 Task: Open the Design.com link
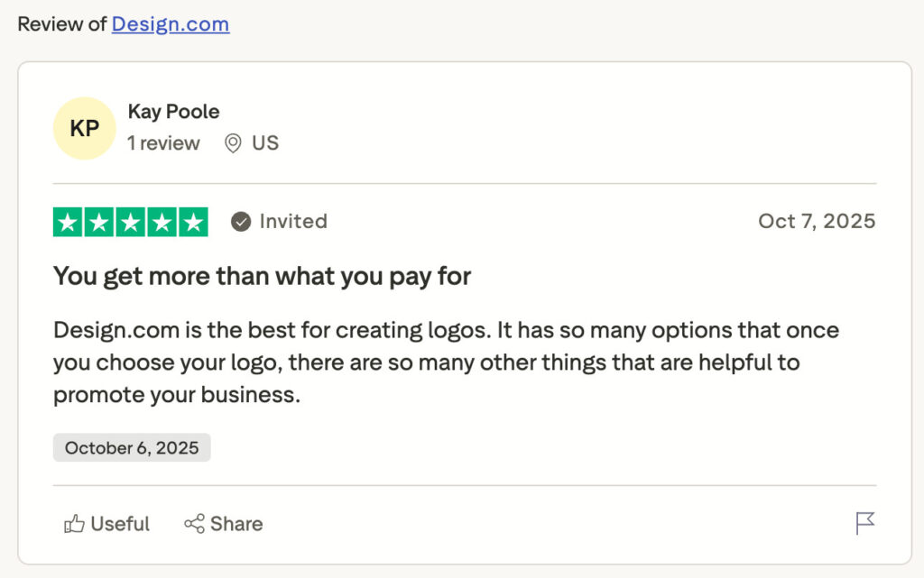pyautogui.click(x=171, y=24)
